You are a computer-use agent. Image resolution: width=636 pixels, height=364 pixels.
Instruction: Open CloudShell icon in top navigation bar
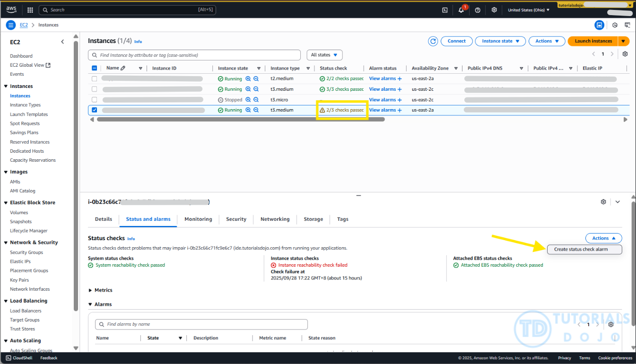(444, 10)
